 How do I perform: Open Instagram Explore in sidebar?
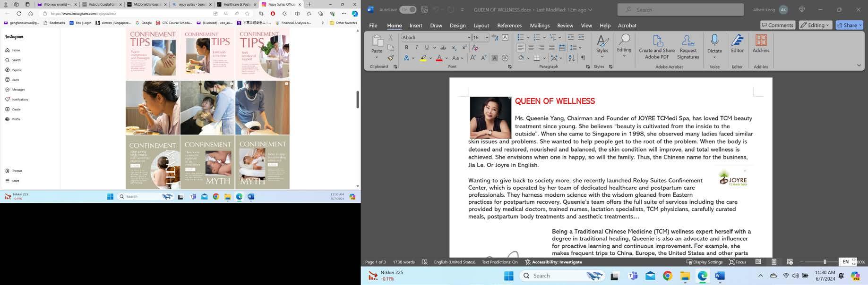14,70
